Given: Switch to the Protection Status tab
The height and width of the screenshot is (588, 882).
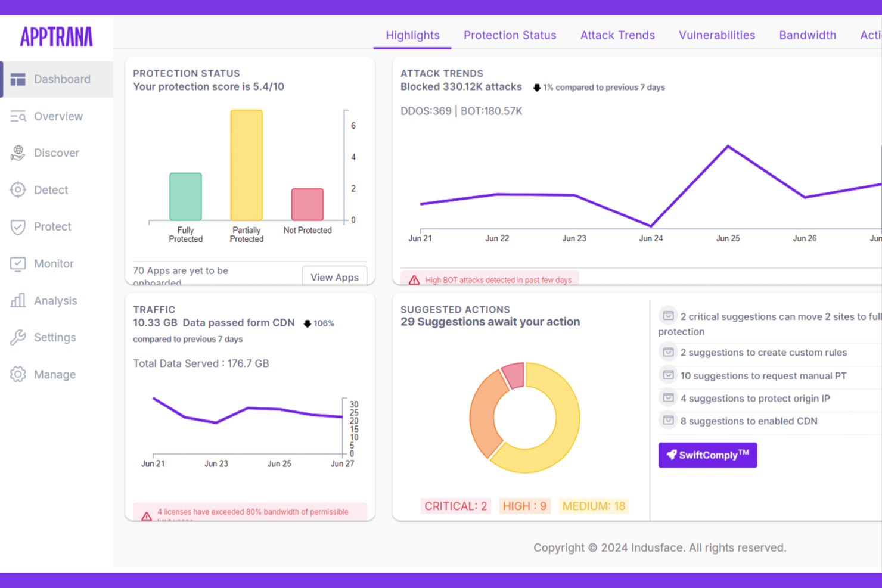Looking at the screenshot, I should point(510,35).
